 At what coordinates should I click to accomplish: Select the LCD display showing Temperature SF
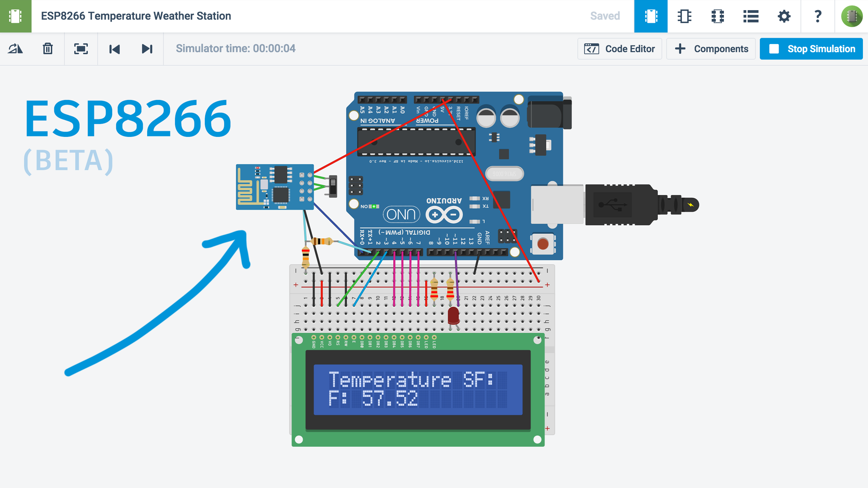click(418, 390)
